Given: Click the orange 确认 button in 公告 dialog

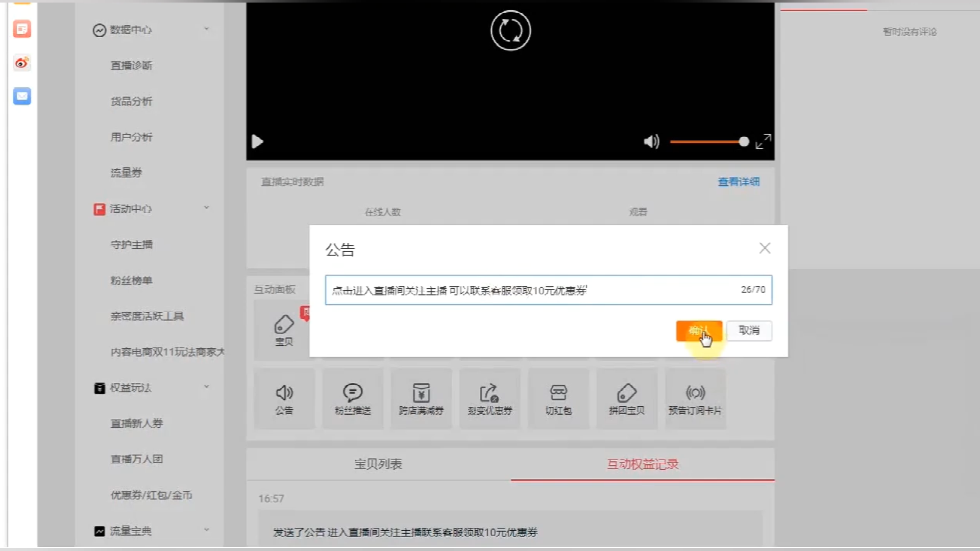Looking at the screenshot, I should tap(699, 331).
